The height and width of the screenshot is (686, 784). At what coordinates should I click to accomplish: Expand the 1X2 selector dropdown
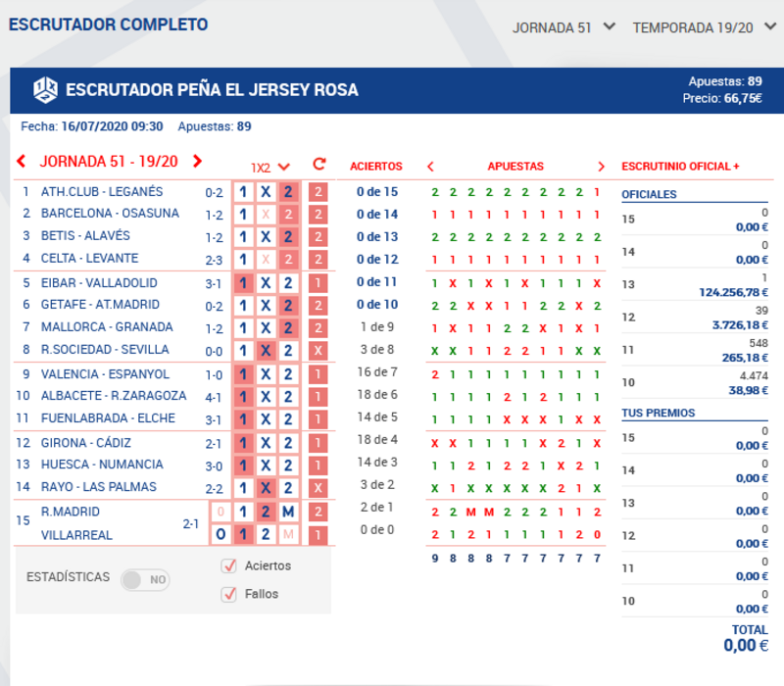(270, 167)
